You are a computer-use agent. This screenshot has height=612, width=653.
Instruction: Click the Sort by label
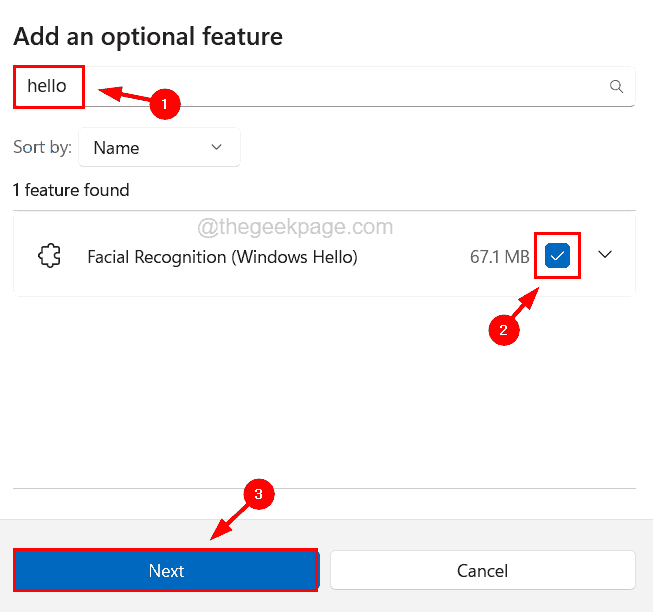(42, 147)
